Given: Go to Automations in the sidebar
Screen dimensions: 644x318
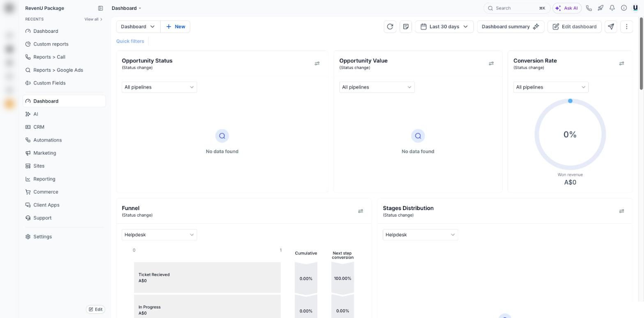Looking at the screenshot, I should point(64,140).
